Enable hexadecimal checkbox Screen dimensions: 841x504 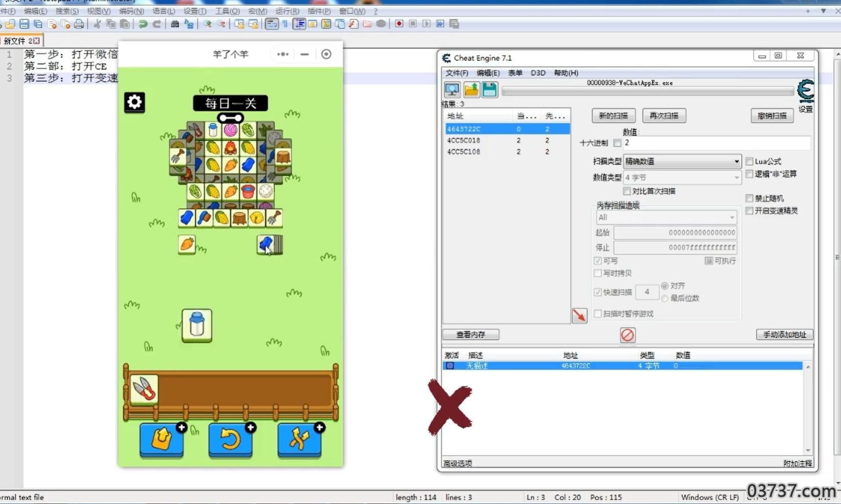point(617,143)
